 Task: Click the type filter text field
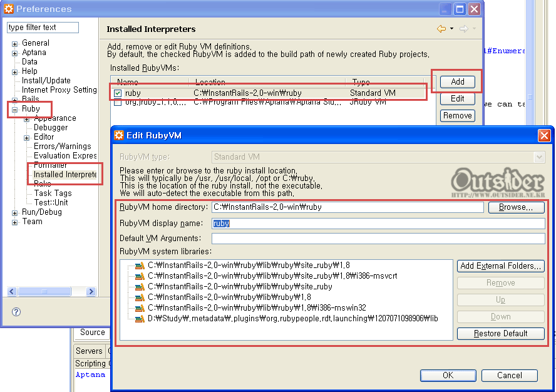[x=43, y=28]
